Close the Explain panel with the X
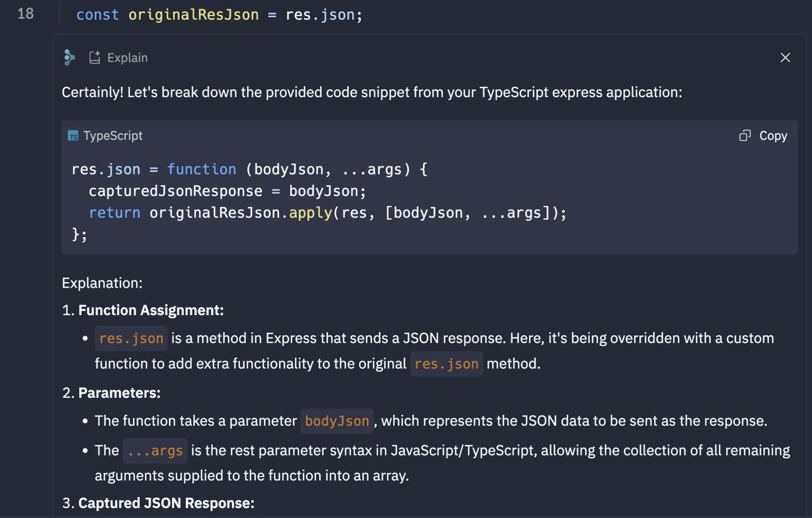The height and width of the screenshot is (518, 812). coord(785,58)
